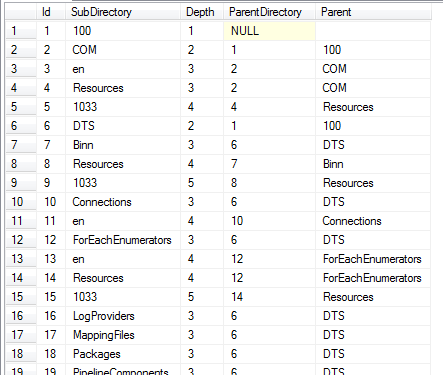The width and height of the screenshot is (443, 375).
Task: Click Id cell '16'
Action: click(51, 316)
